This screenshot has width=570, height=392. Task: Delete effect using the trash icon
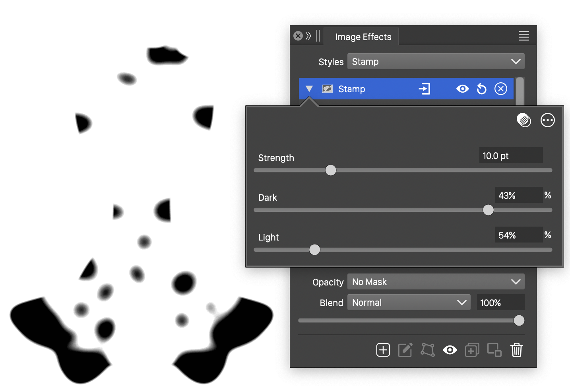(516, 350)
